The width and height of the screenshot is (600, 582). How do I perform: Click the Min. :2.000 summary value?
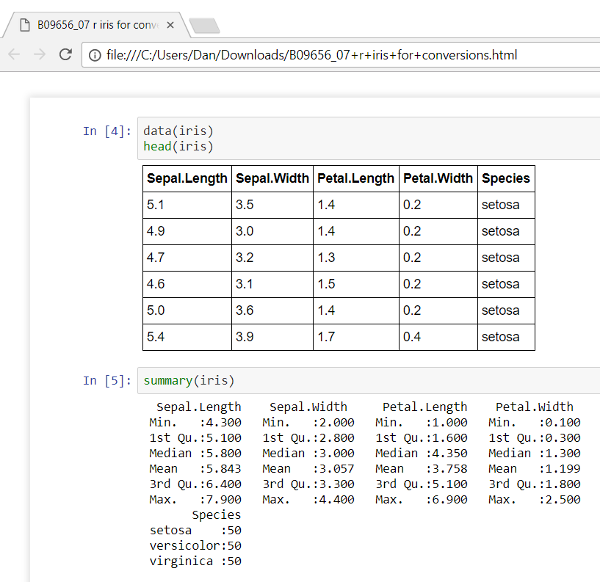(x=308, y=422)
